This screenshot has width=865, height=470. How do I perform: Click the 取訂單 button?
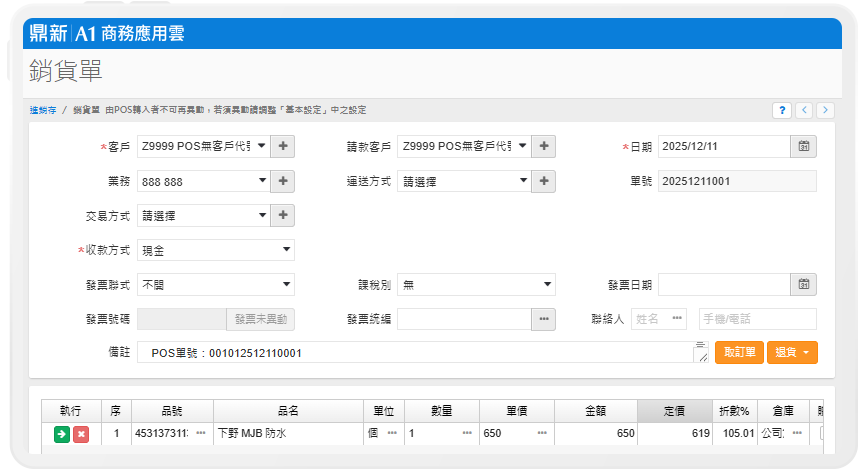(x=739, y=352)
